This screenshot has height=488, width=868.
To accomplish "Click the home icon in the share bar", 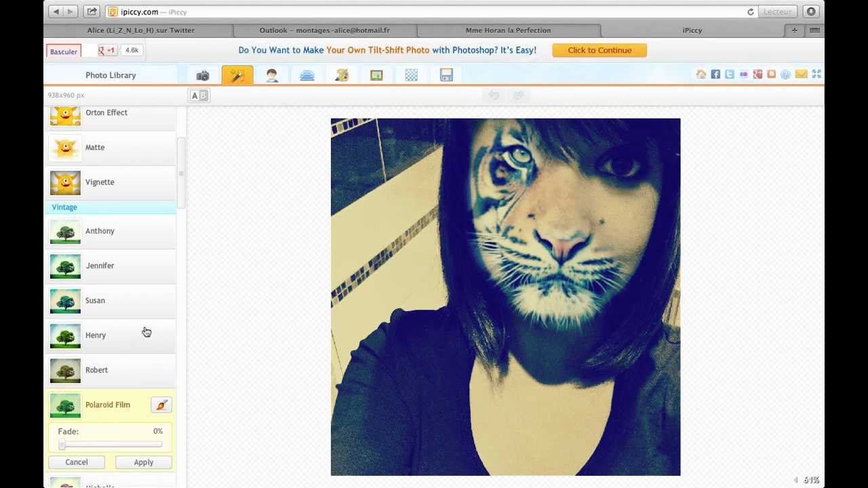I will coord(701,75).
